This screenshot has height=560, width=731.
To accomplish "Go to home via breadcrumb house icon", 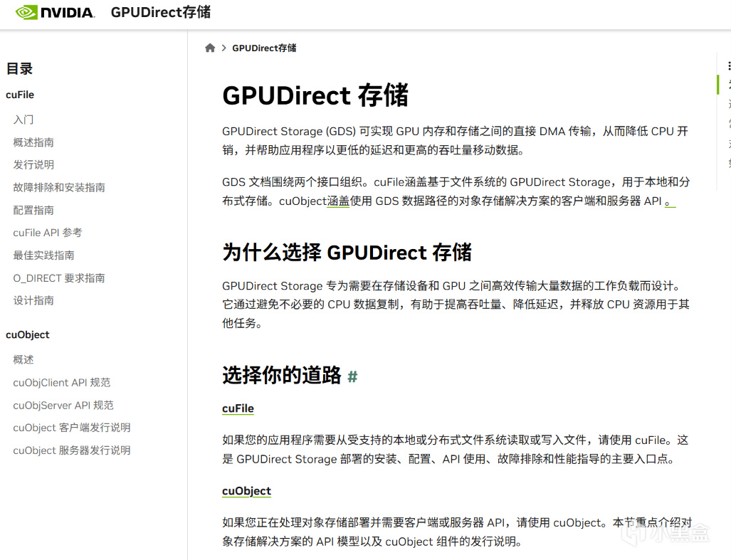I will click(x=210, y=48).
